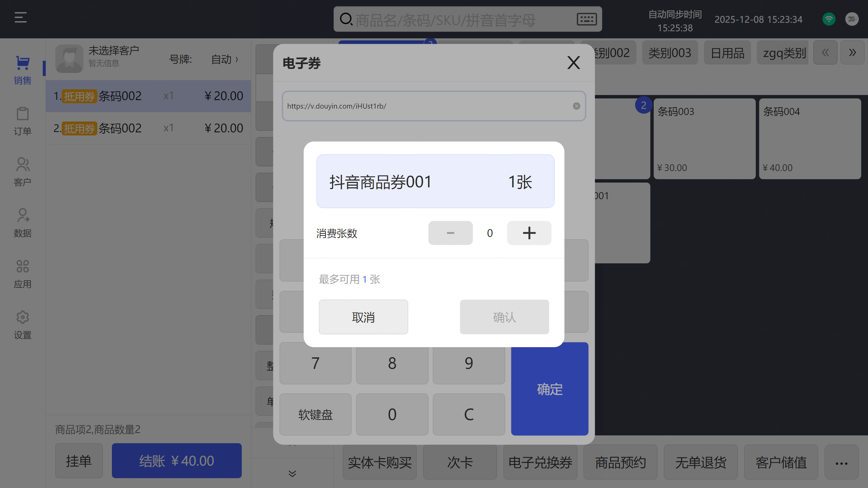Open Apps grid icon in sidebar

pos(22,266)
